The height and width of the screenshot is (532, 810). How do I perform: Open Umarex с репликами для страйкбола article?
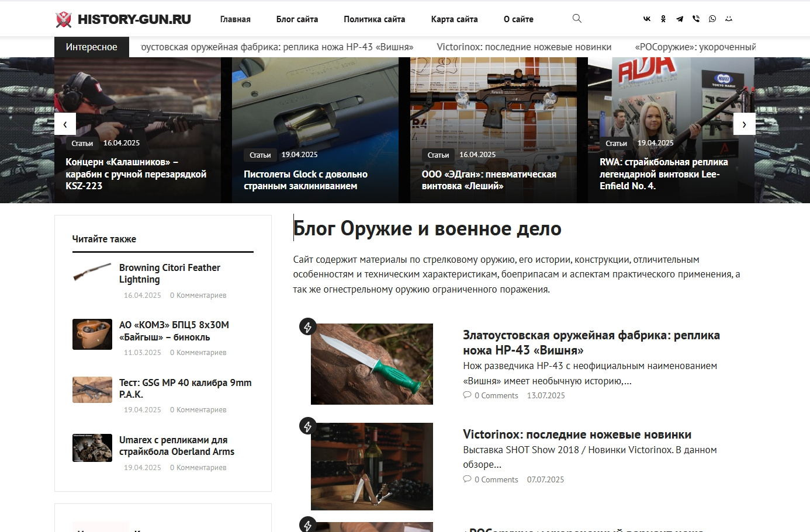[x=176, y=446]
